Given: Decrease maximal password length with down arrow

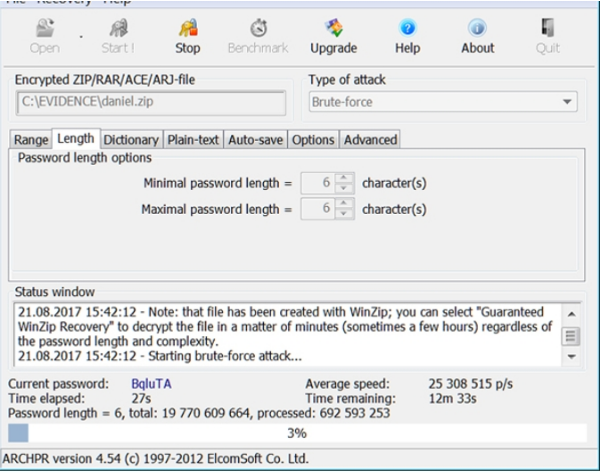Looking at the screenshot, I should point(344,214).
